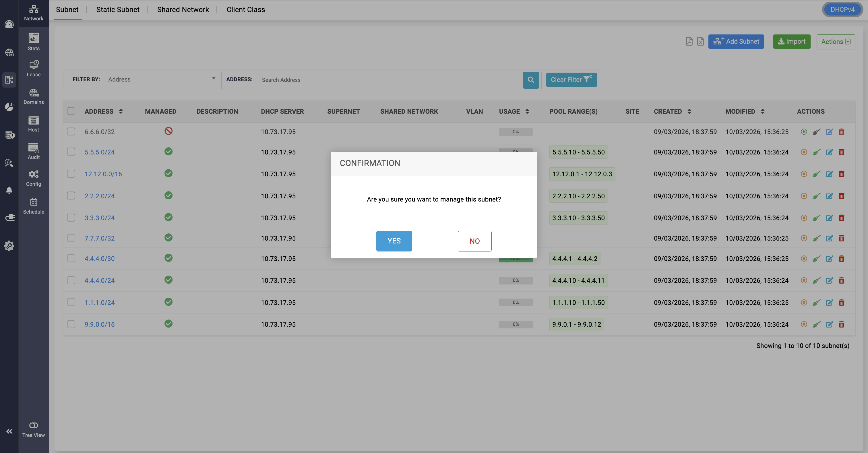
Task: Expand the Actions dropdown button
Action: [x=836, y=42]
